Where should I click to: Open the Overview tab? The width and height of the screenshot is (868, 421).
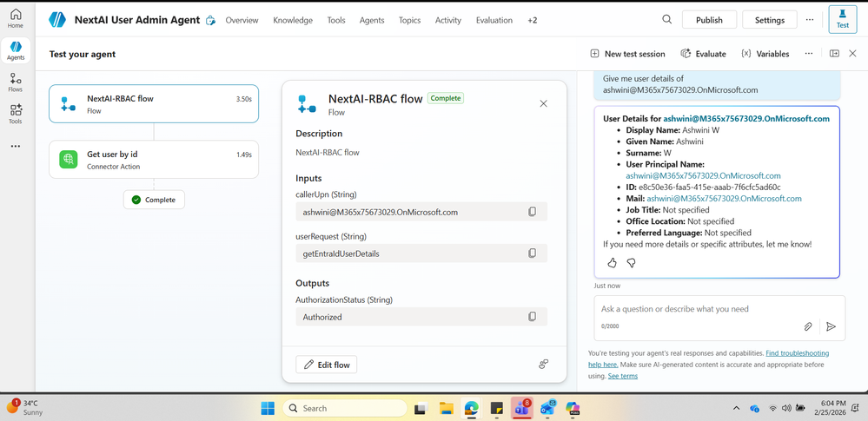click(x=242, y=20)
